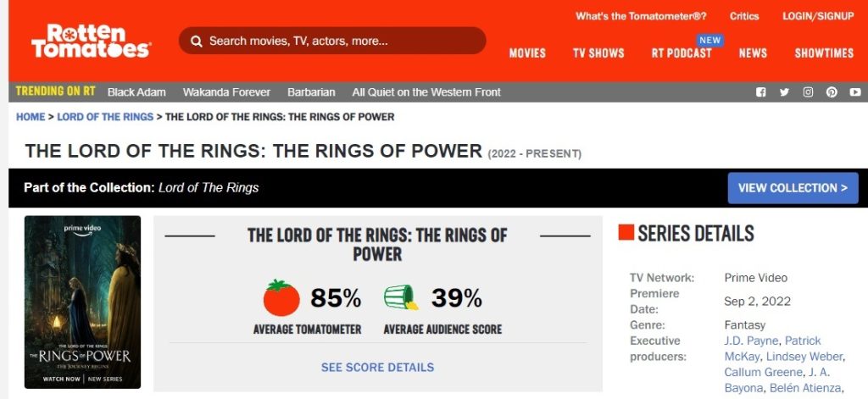Click the VIEW COLLECTION button
Screen dimensions: 868x399
[793, 187]
